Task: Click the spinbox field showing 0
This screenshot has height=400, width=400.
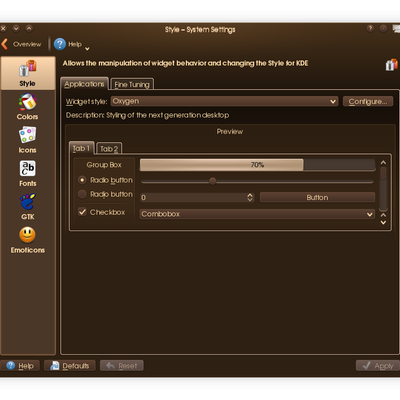Action: 197,197
